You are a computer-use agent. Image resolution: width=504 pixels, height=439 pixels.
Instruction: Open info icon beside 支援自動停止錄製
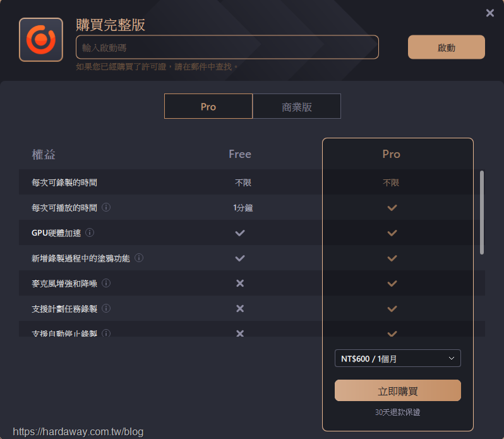[106, 334]
